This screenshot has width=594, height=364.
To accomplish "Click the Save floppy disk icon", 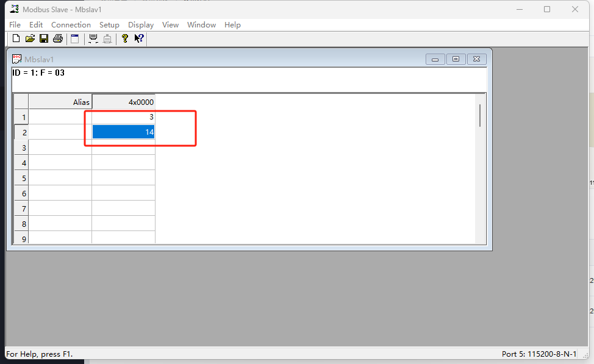I will [x=44, y=39].
